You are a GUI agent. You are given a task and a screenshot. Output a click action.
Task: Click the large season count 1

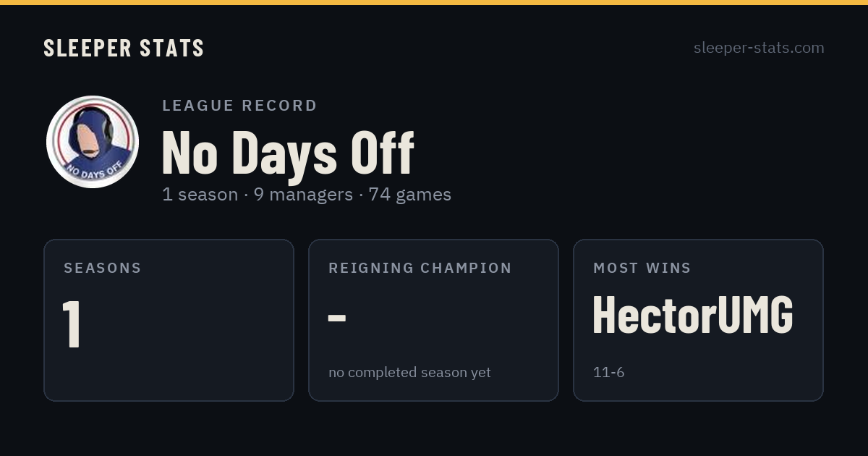tap(72, 323)
